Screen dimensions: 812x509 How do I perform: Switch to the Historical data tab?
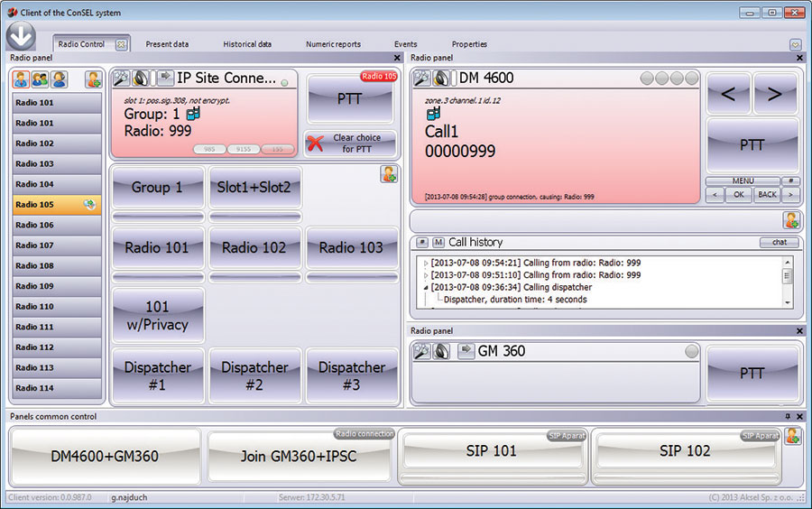[x=247, y=44]
